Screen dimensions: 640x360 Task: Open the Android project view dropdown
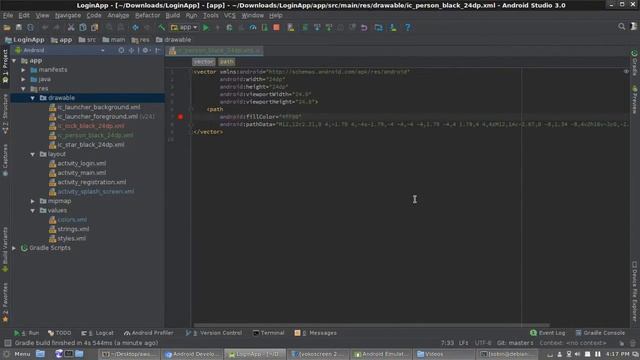(60, 50)
